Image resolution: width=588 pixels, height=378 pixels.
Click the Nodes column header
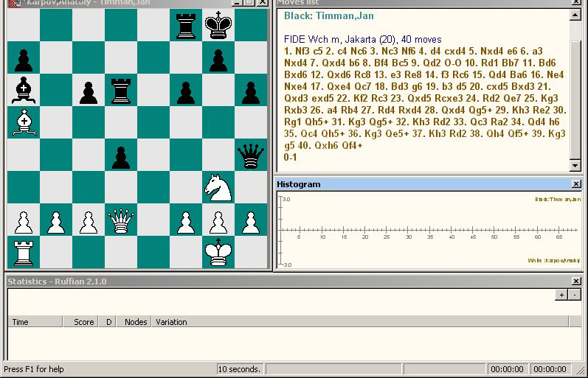click(135, 322)
